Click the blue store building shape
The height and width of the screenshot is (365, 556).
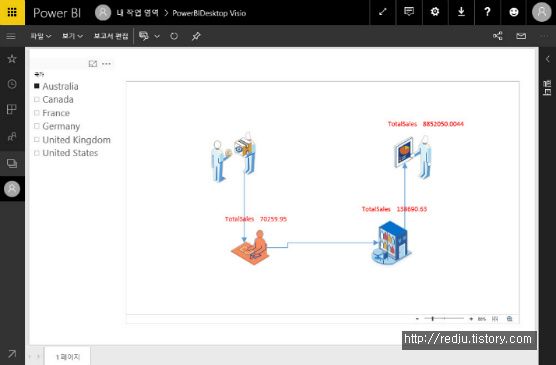[391, 243]
